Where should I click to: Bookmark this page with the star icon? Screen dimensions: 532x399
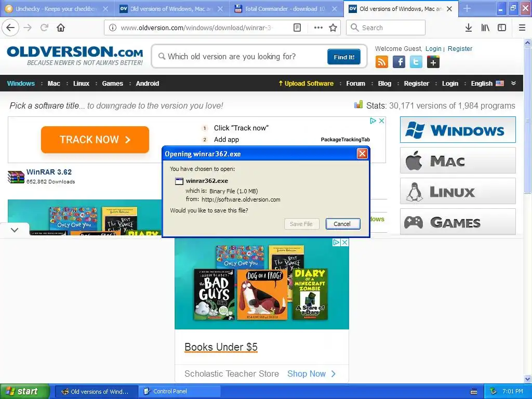(x=333, y=28)
